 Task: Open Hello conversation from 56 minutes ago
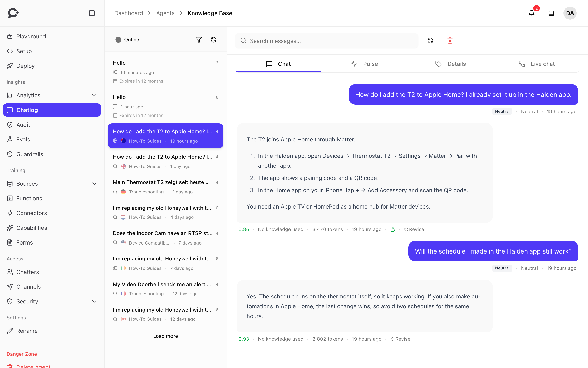click(x=165, y=72)
